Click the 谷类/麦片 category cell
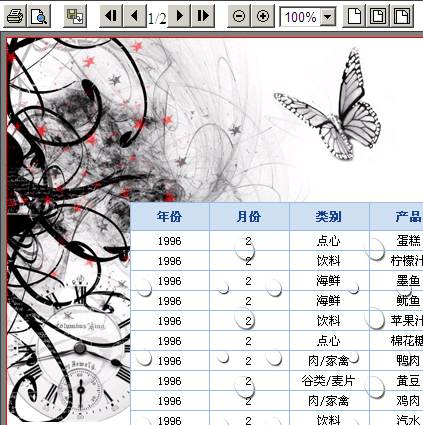 click(x=329, y=380)
